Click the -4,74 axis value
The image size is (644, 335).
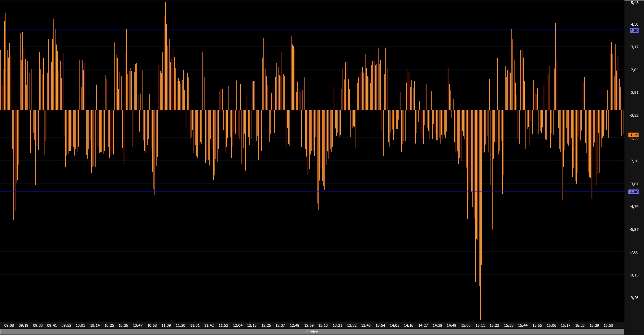[634, 207]
